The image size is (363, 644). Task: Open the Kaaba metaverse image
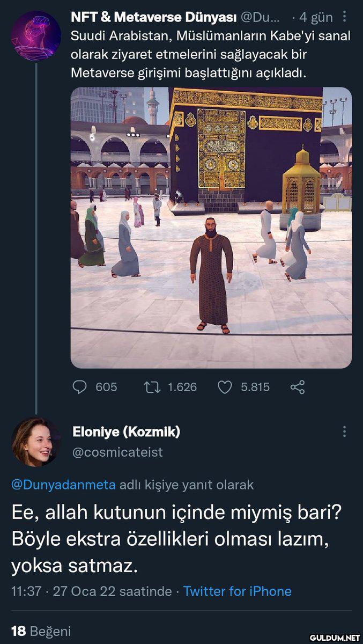[x=211, y=228]
